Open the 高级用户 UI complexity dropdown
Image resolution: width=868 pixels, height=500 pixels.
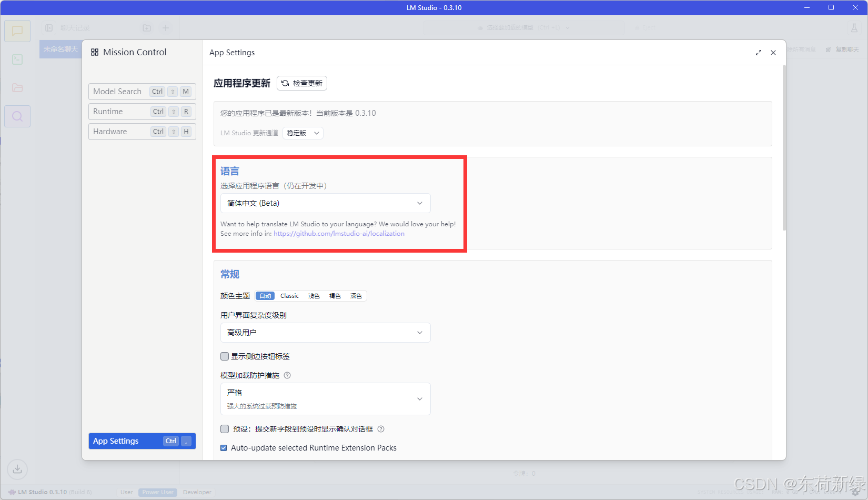point(325,333)
